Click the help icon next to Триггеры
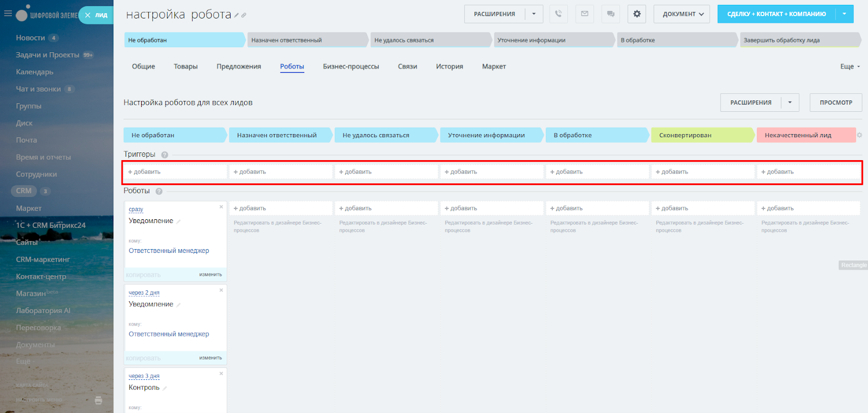Viewport: 868px width, 413px height. click(x=164, y=155)
